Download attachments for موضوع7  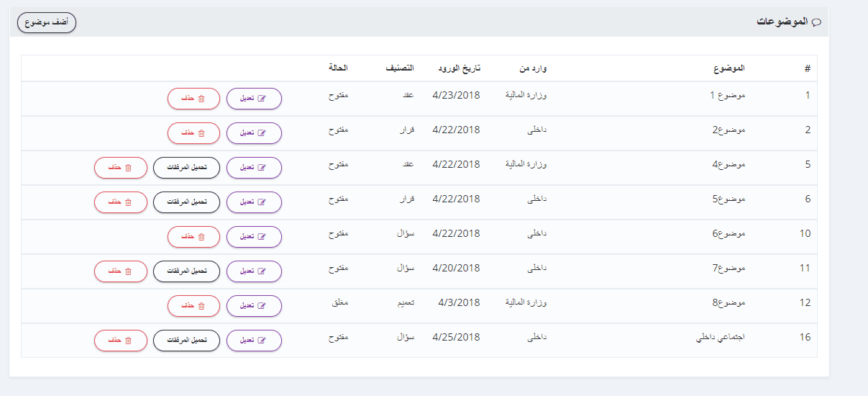pos(187,271)
